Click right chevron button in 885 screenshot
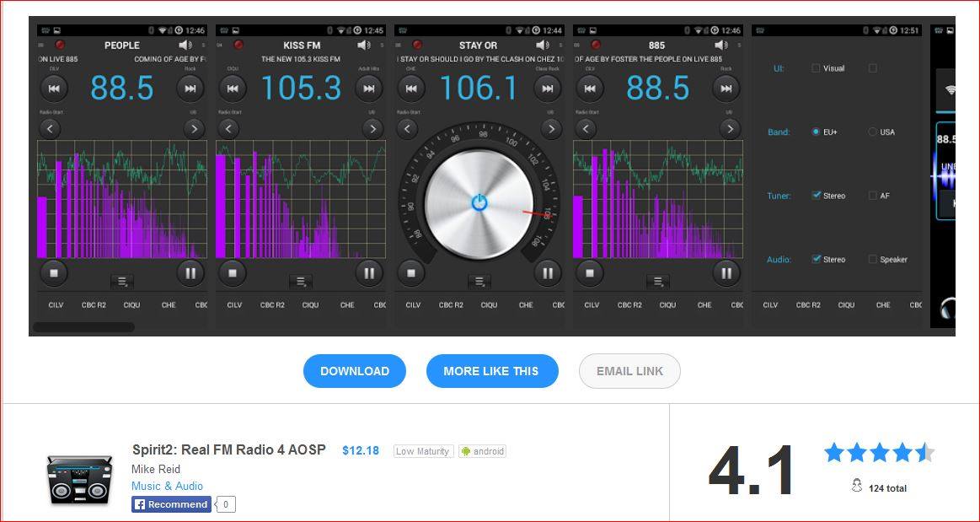The height and width of the screenshot is (522, 980). click(x=730, y=129)
